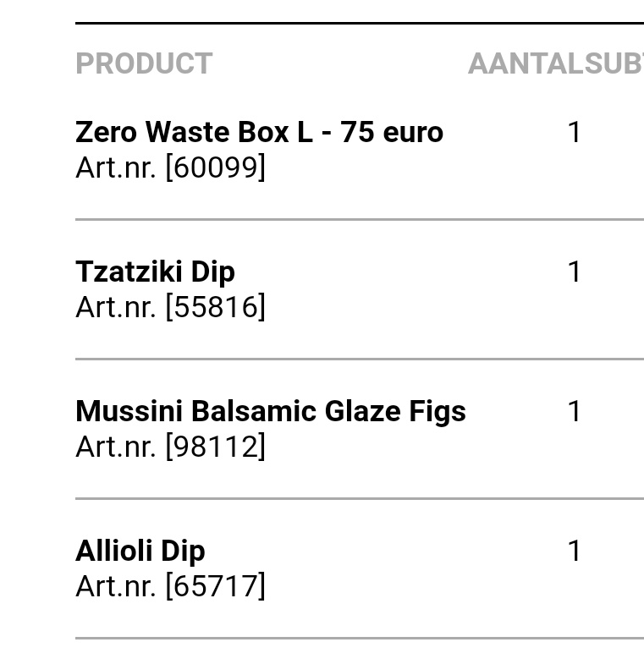Click the word 'Figs' in product title
644x664 pixels.
click(x=438, y=412)
